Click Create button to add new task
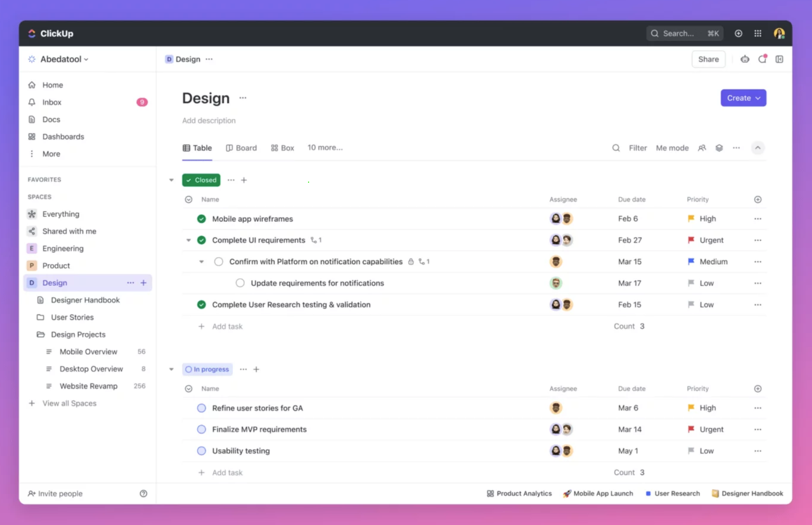812x525 pixels. click(x=742, y=97)
